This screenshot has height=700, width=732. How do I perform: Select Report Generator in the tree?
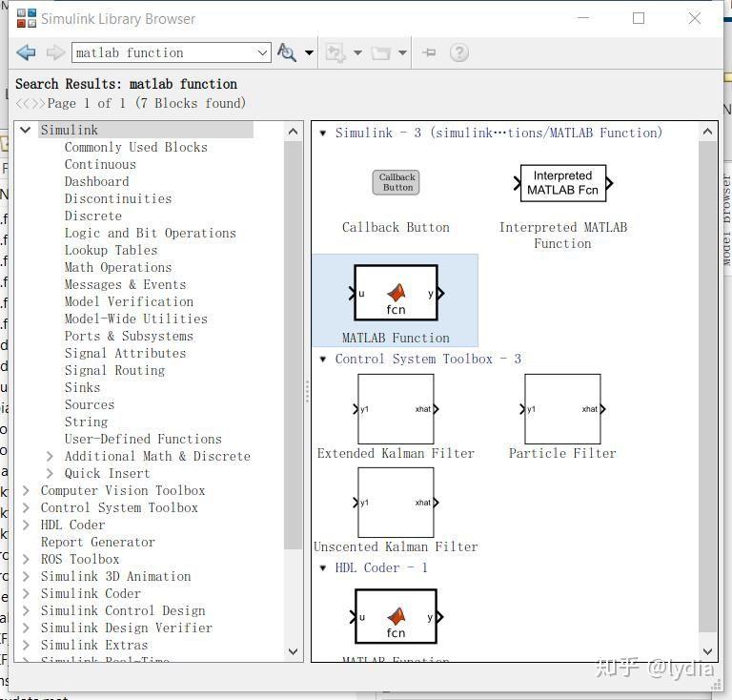point(97,542)
